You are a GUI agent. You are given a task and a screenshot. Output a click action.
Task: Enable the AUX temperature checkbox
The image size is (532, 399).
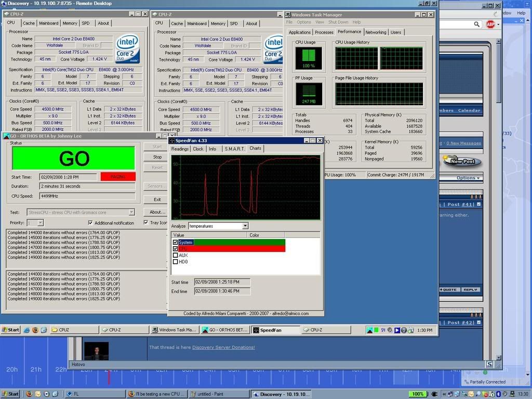(x=175, y=255)
